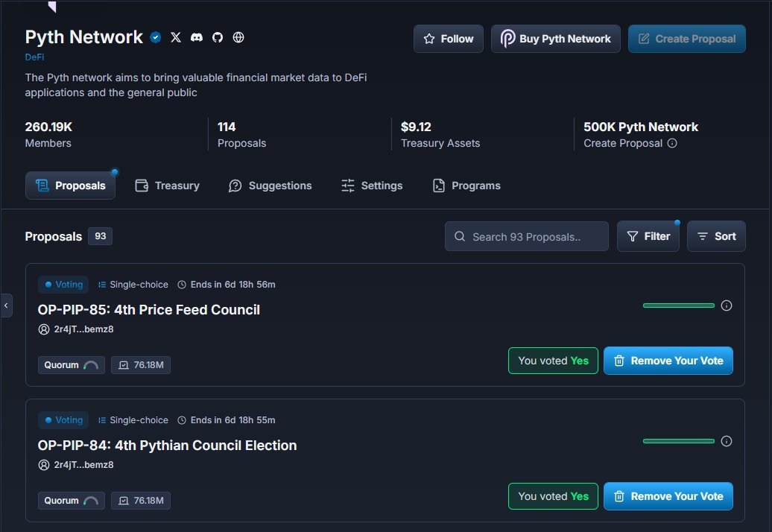Click author 2r4jT...bemz8 on OP-PIP-84
Screen dimensions: 772x532
click(x=83, y=465)
